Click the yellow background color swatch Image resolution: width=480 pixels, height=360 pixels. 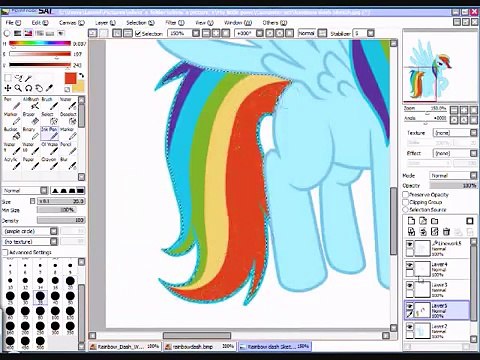pos(79,87)
